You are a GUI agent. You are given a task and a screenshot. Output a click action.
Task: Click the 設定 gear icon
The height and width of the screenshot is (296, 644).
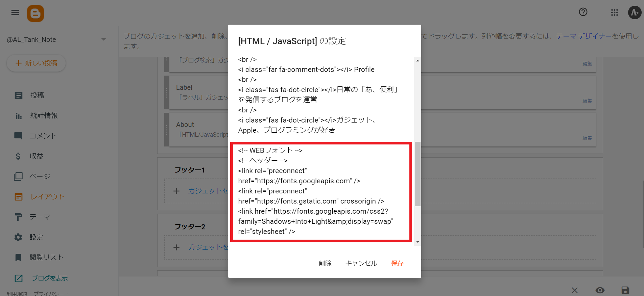coord(18,237)
